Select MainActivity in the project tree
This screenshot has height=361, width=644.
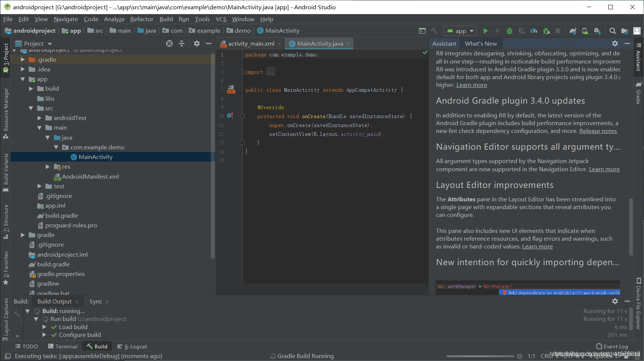pyautogui.click(x=113, y=157)
